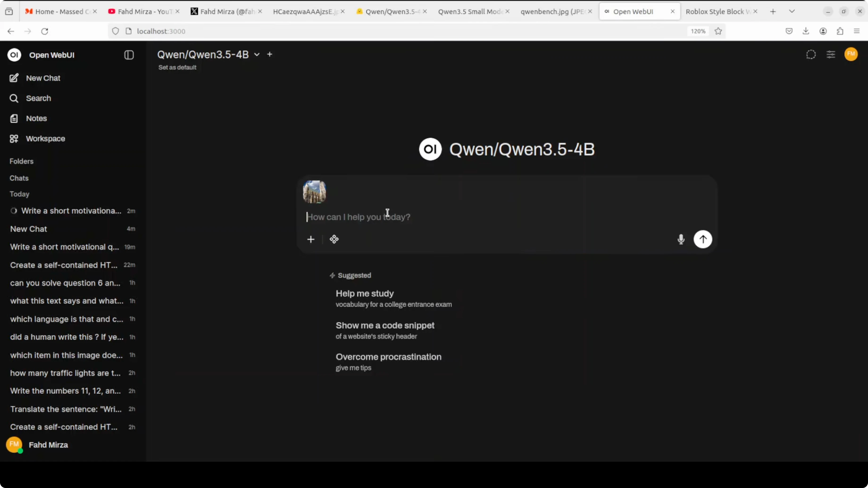Click the integrations icon beside plus
The width and height of the screenshot is (868, 488).
coord(334,239)
